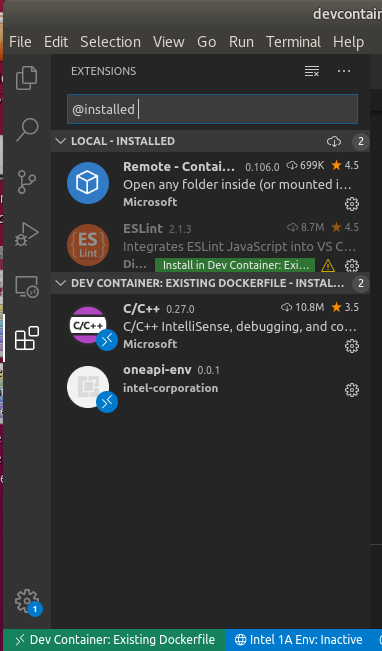Viewport: 382px width, 651px height.
Task: Click Intel 1A Env: Inactive status item
Action: (x=298, y=640)
